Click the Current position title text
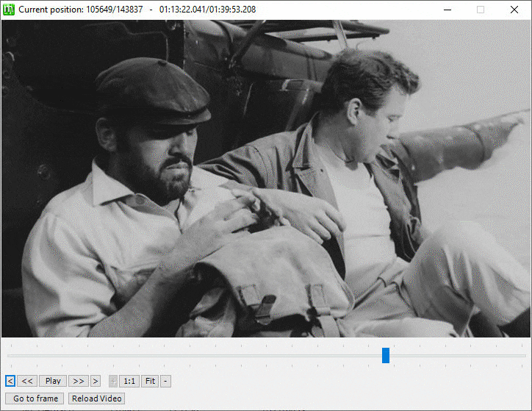 pyautogui.click(x=137, y=10)
